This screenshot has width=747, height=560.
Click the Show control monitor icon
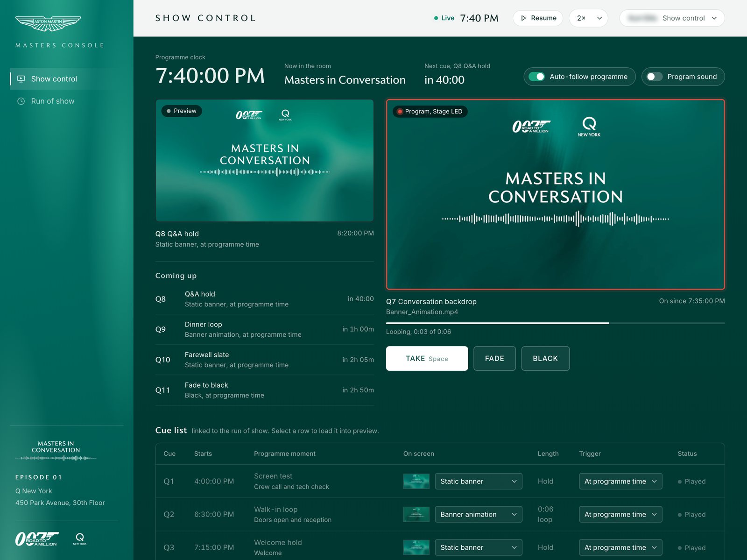21,79
